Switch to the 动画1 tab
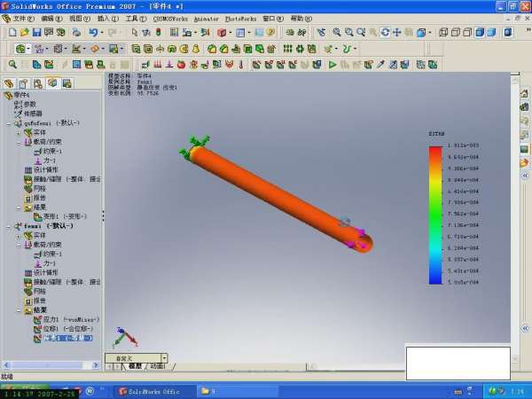This screenshot has width=532, height=399. (x=157, y=366)
